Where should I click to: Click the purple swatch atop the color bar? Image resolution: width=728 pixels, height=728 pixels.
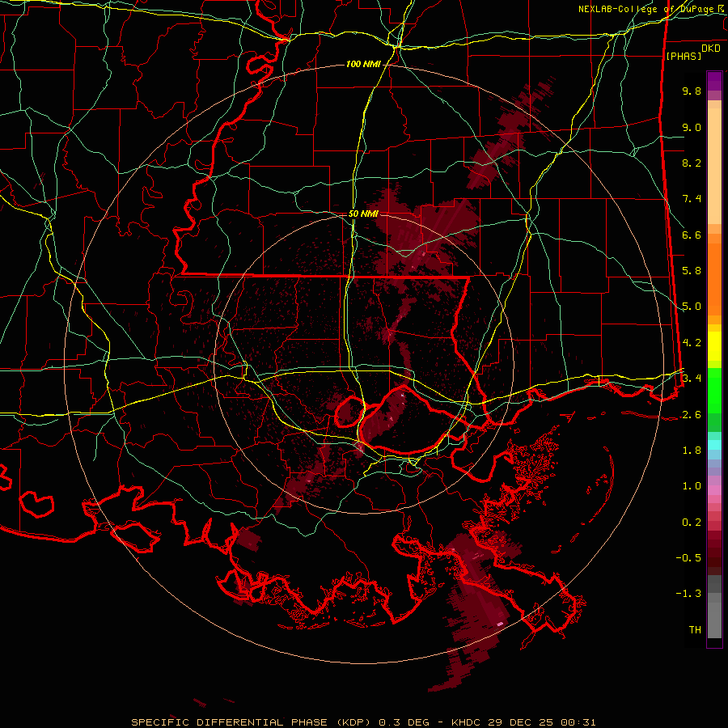point(714,81)
